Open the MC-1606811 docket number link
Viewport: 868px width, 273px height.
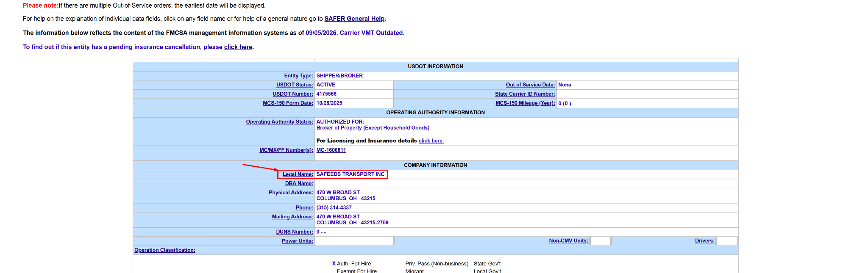(x=331, y=150)
